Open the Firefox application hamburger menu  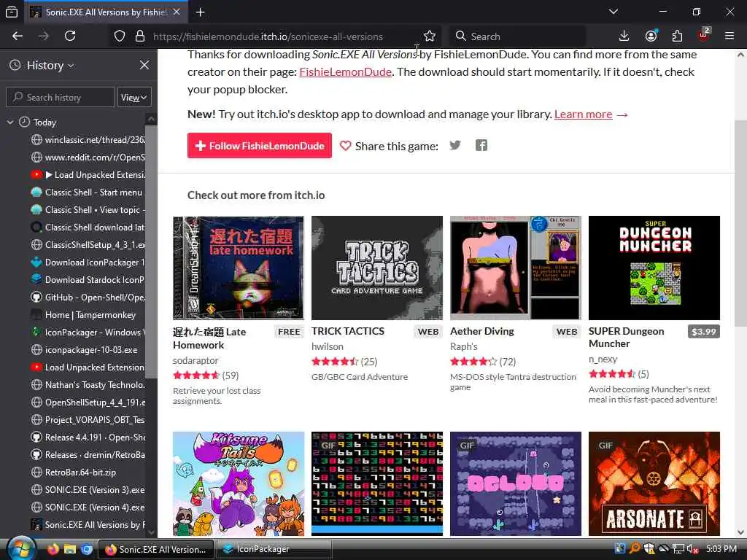(729, 36)
